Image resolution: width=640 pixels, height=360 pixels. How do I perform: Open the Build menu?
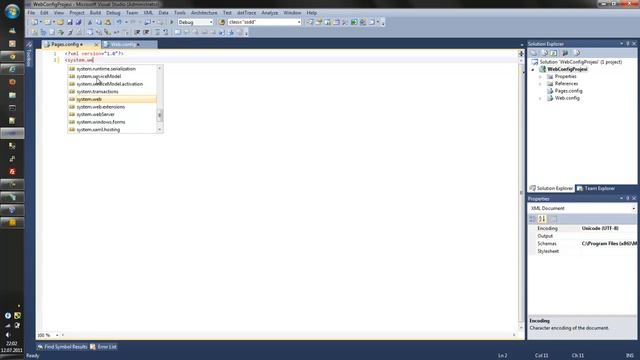[x=95, y=13]
